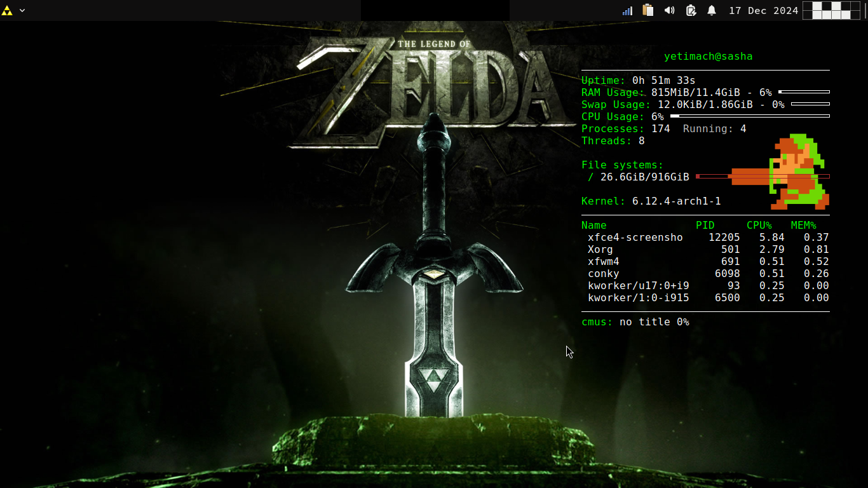868x488 pixels.
Task: Expand the launcher chevron next to the Triforce
Action: 22,10
